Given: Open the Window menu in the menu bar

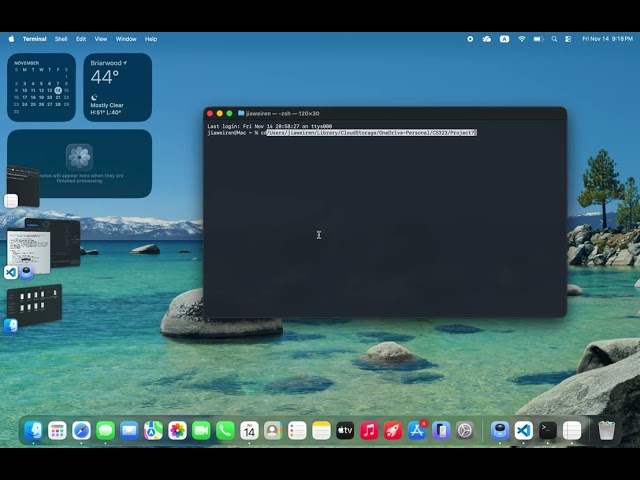Looking at the screenshot, I should pos(126,39).
